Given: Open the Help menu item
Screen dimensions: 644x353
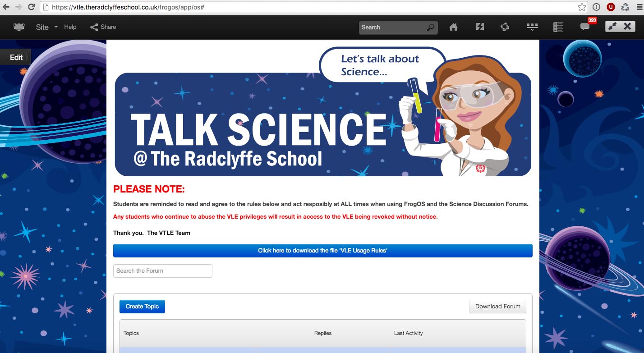Looking at the screenshot, I should click(70, 27).
